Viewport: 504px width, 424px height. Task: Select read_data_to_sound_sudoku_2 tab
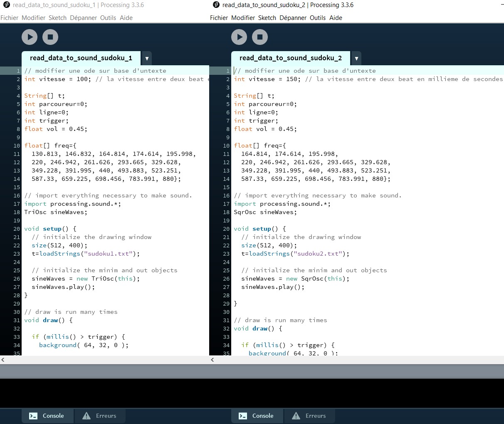291,58
